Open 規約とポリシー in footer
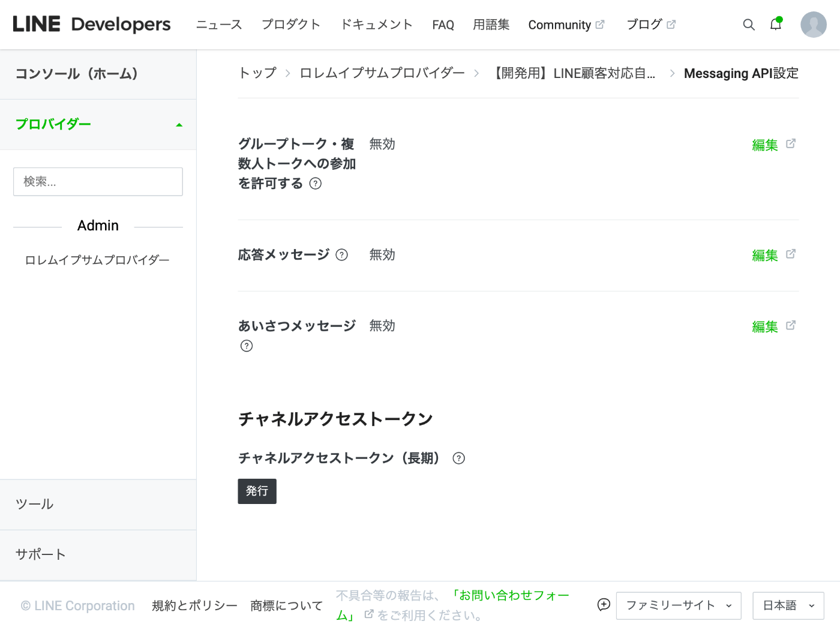This screenshot has width=840, height=630. pyautogui.click(x=194, y=606)
